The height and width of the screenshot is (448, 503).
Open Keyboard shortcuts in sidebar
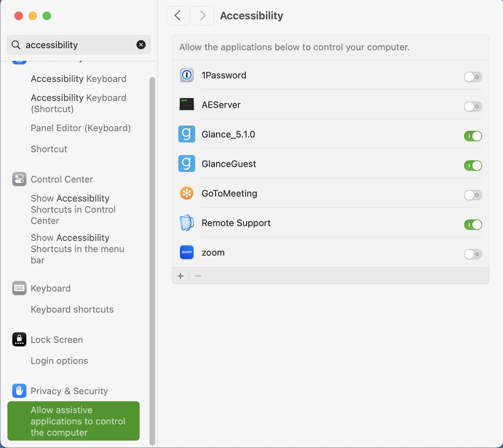[x=72, y=309]
